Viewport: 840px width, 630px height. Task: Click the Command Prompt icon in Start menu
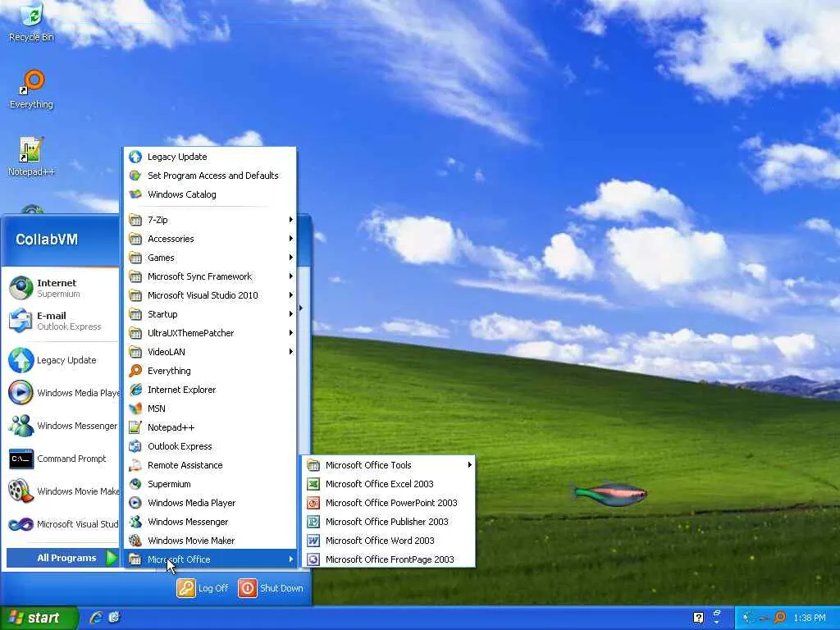pos(21,459)
